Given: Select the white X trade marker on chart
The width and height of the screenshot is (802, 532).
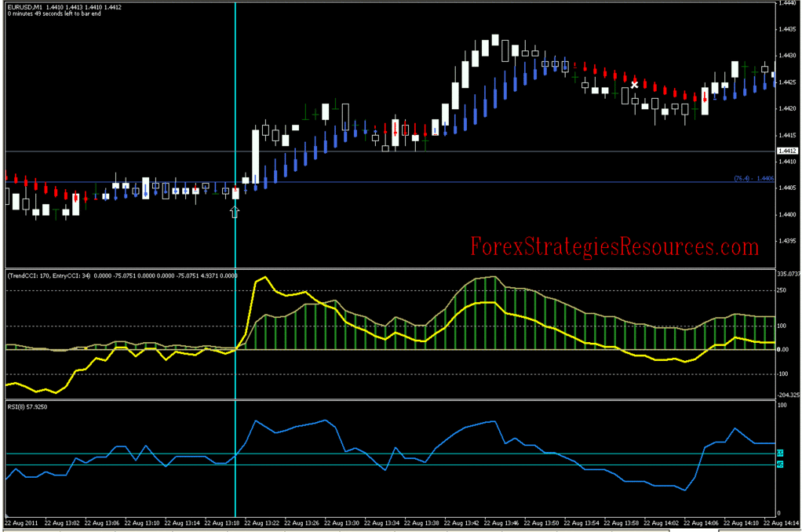Looking at the screenshot, I should 634,82.
